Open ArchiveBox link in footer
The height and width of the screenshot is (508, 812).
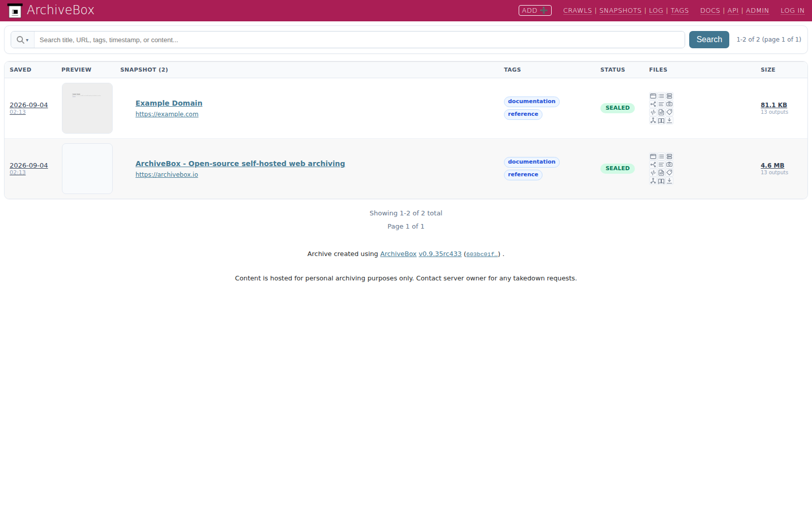pos(398,254)
